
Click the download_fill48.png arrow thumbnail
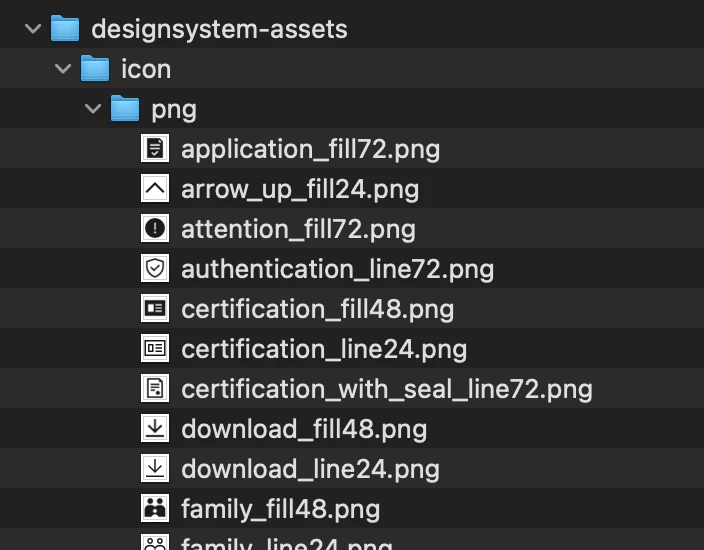(x=155, y=428)
